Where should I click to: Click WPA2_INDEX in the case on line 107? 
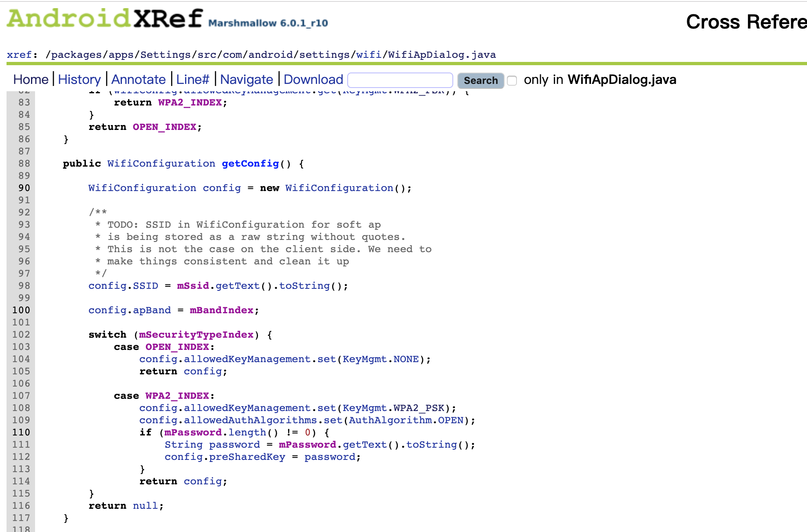(x=177, y=396)
